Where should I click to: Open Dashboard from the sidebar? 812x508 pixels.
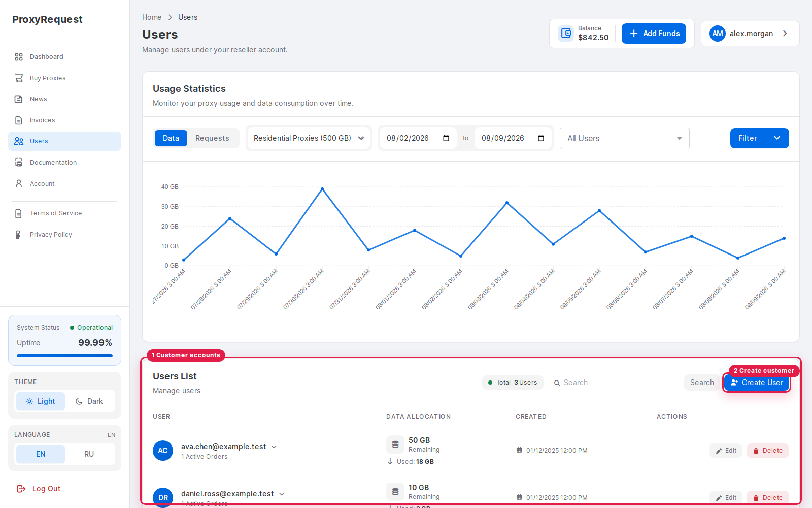pos(64,57)
